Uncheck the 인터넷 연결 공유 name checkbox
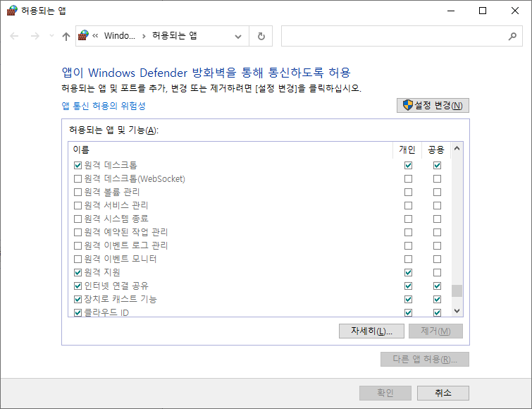The width and height of the screenshot is (532, 409). pos(78,286)
